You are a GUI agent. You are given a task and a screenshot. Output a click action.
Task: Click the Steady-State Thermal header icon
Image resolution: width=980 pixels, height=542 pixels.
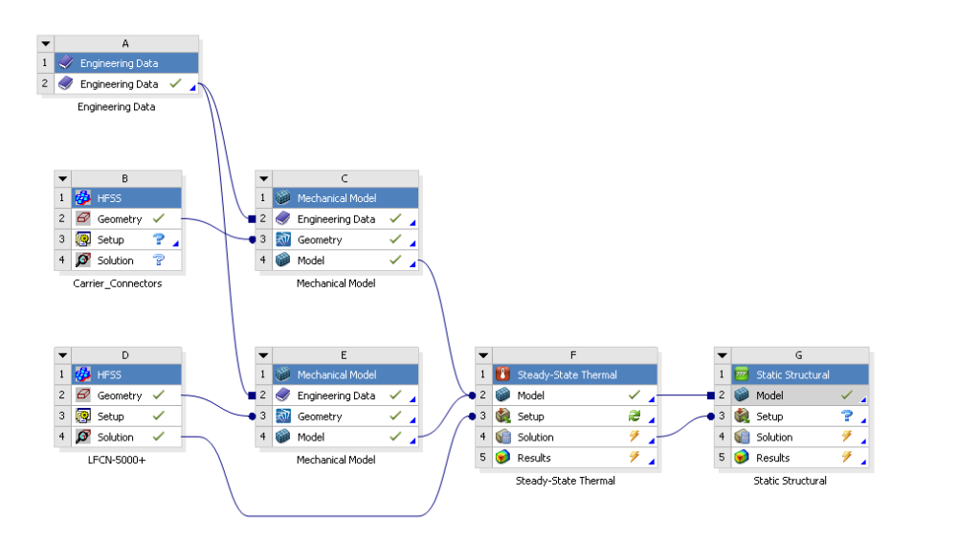(x=503, y=375)
